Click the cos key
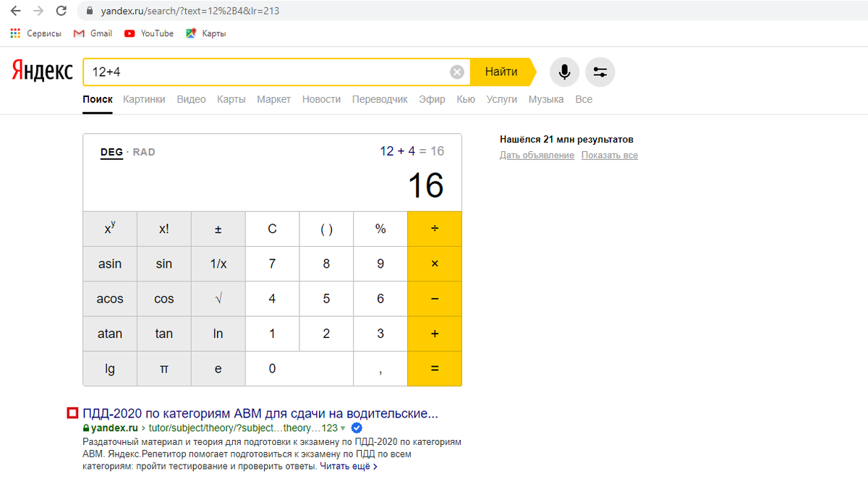Screen dimensions: 868x492 pyautogui.click(x=164, y=299)
